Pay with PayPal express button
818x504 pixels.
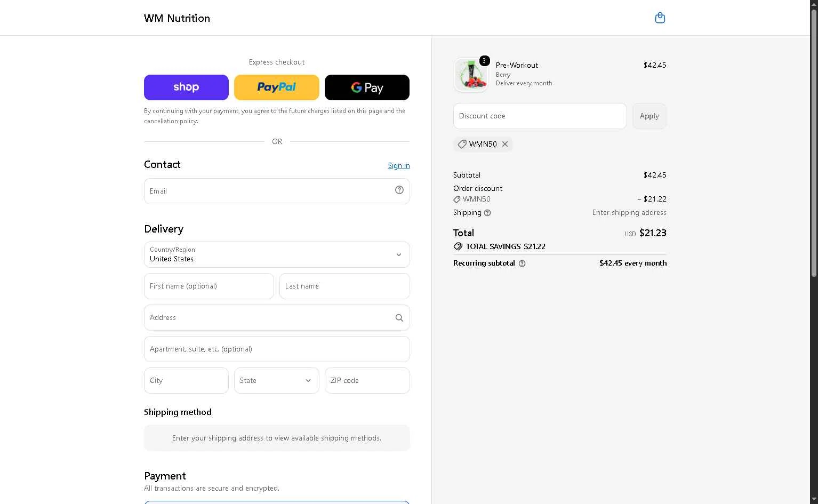tap(277, 87)
